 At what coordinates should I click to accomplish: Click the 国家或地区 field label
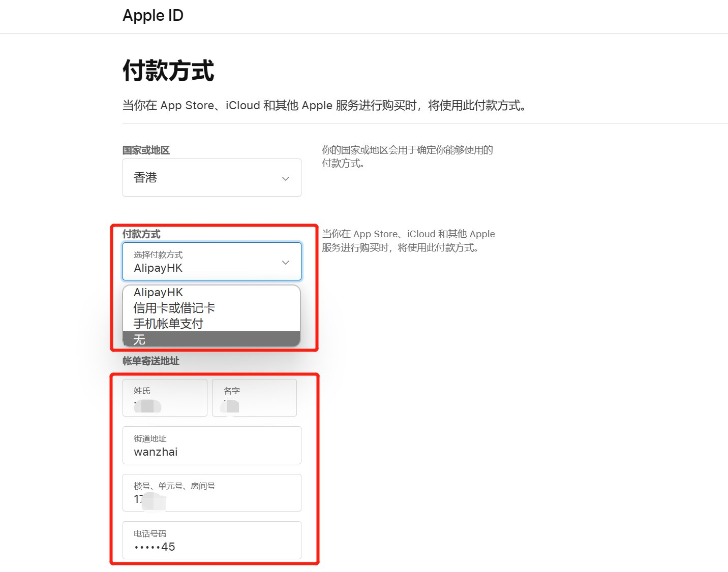[x=146, y=150]
